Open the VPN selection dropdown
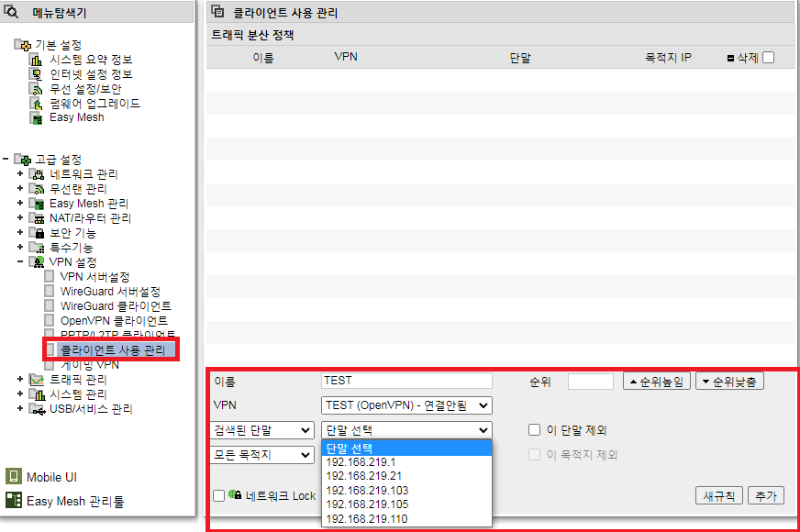Screen dimensions: 800x532 click(406, 405)
